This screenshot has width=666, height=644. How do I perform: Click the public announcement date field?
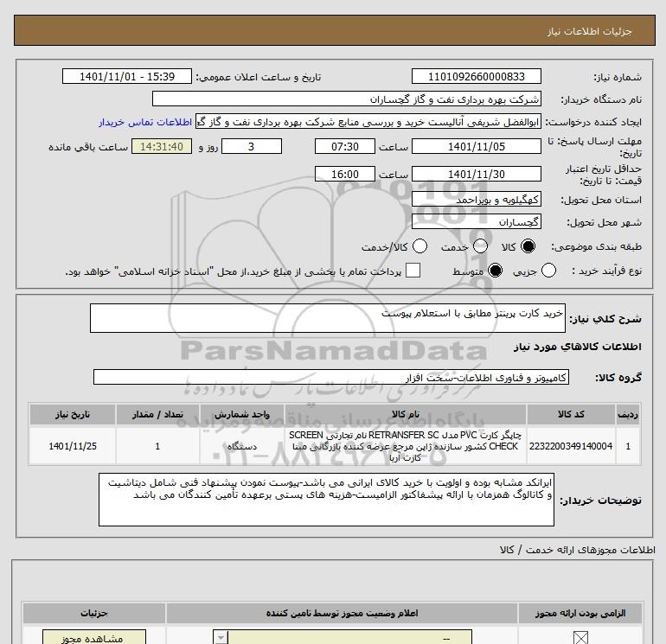tap(127, 76)
